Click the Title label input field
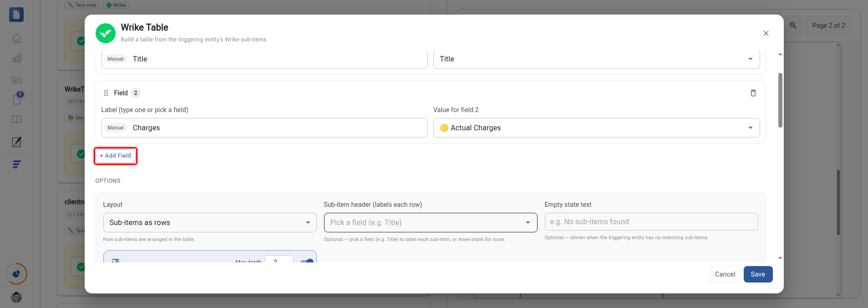Viewport: 868px width, 308px height. pyautogui.click(x=264, y=59)
